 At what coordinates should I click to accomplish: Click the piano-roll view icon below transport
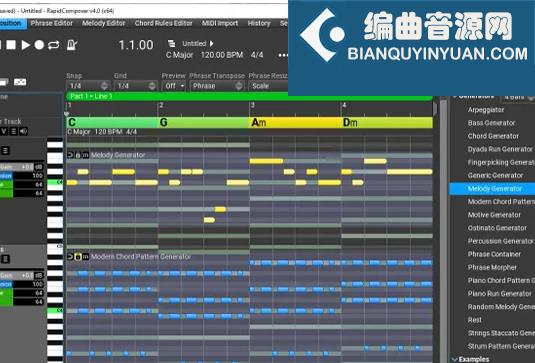pos(20,82)
